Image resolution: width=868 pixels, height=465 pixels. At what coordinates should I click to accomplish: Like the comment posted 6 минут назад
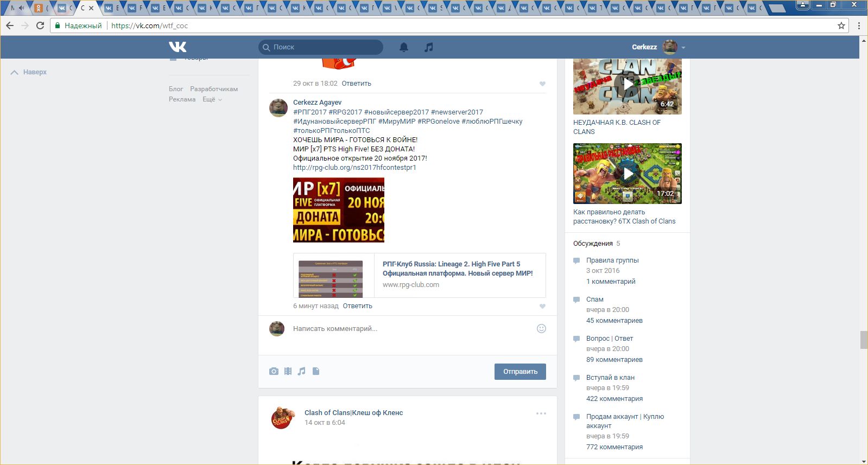pyautogui.click(x=542, y=307)
